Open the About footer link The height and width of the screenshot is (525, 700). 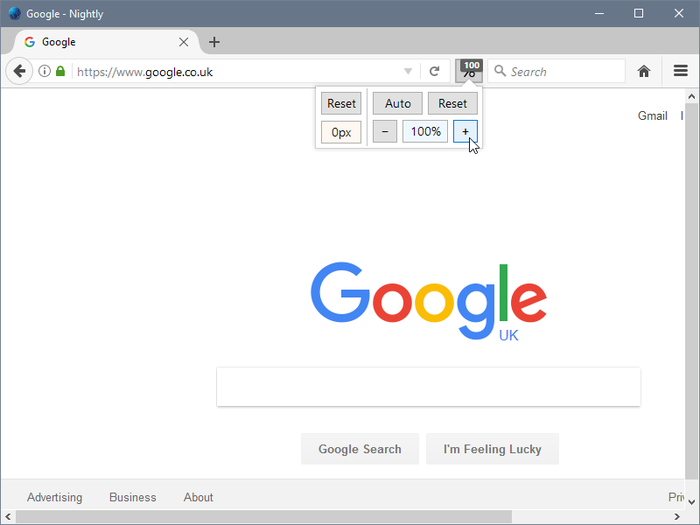coord(198,497)
